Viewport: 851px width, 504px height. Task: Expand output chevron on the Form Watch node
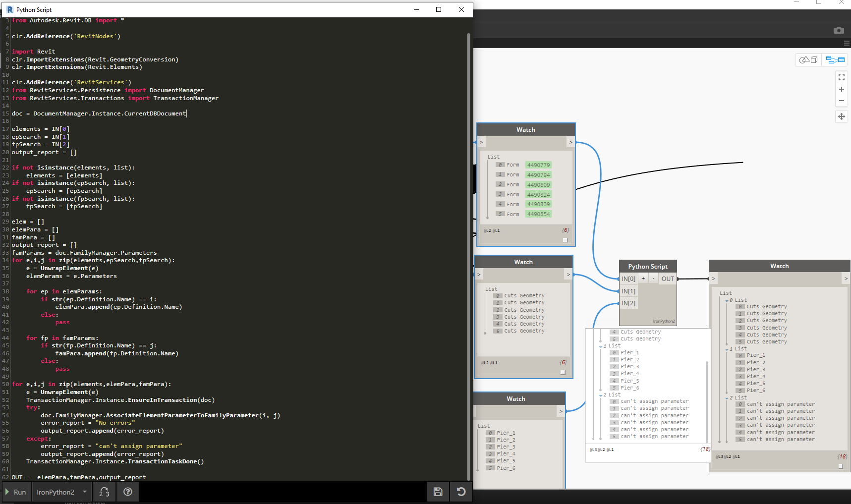click(570, 142)
